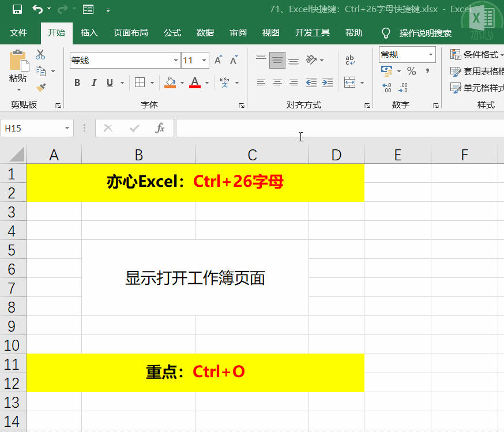Click the Increase Indent icon
This screenshot has height=432, width=504.
pos(328,82)
